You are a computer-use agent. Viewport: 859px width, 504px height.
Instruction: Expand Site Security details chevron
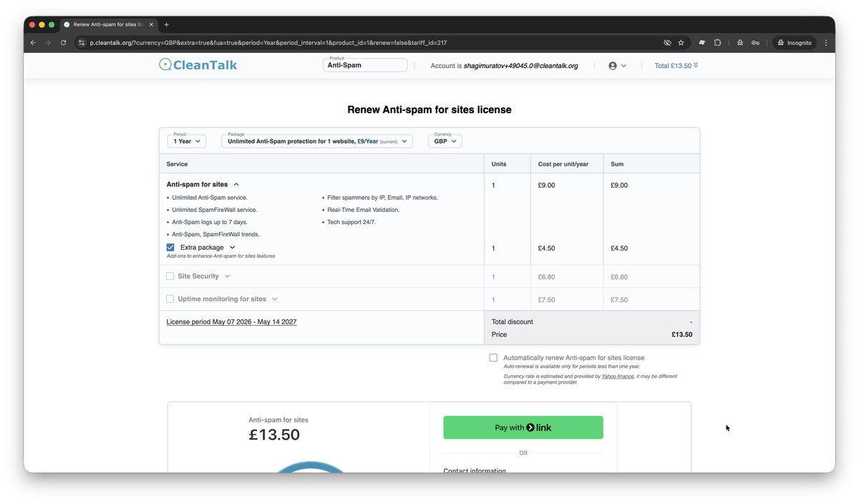click(x=228, y=276)
